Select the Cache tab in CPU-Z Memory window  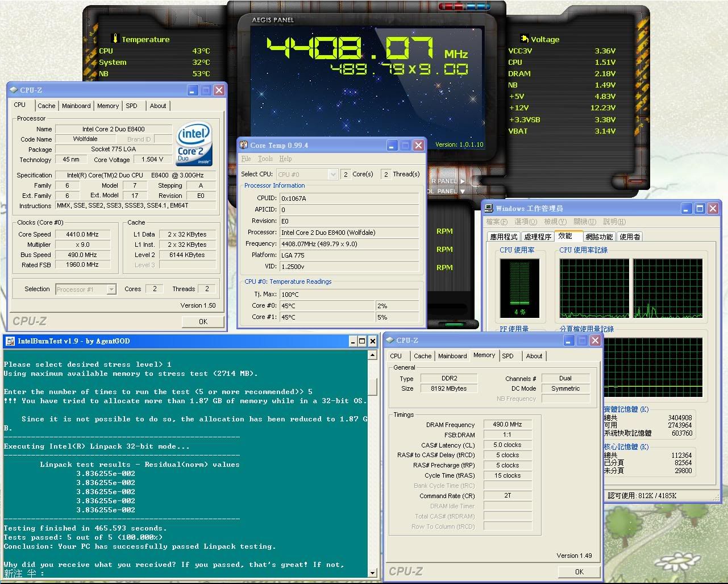[x=422, y=356]
